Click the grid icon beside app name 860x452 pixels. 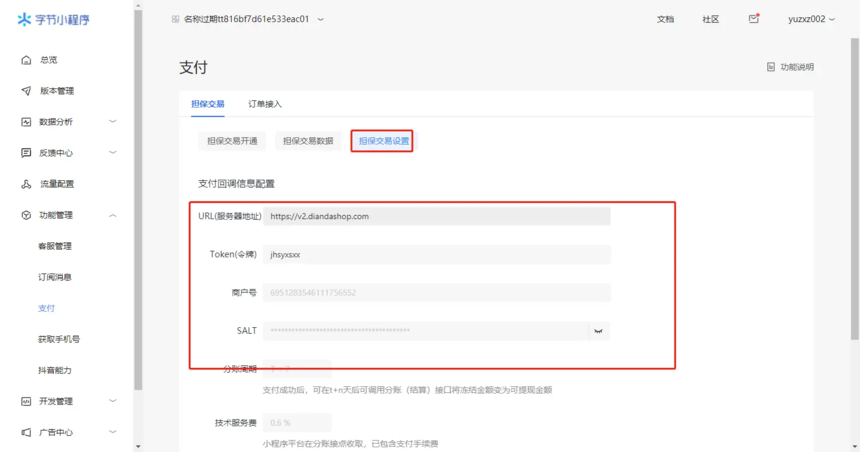click(x=176, y=19)
